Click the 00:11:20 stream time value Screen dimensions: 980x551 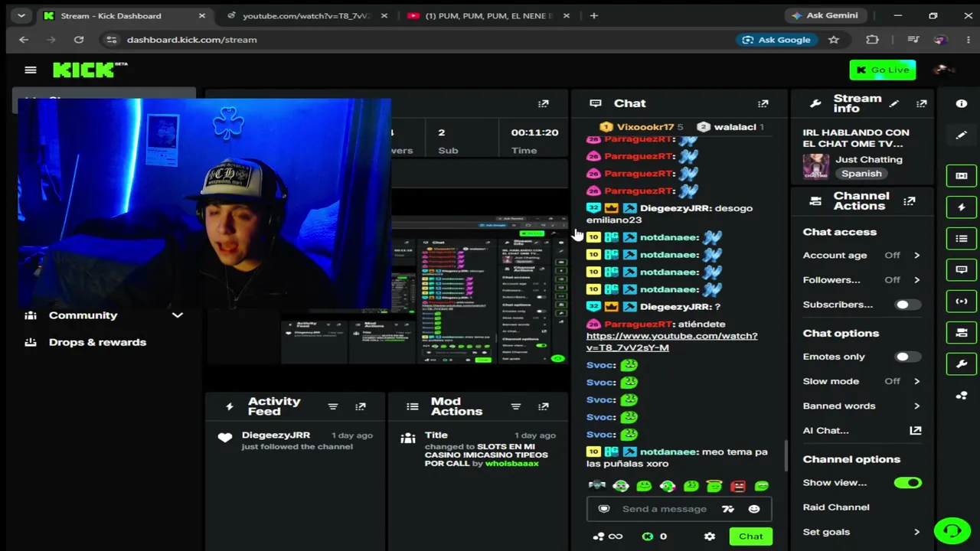click(x=534, y=132)
